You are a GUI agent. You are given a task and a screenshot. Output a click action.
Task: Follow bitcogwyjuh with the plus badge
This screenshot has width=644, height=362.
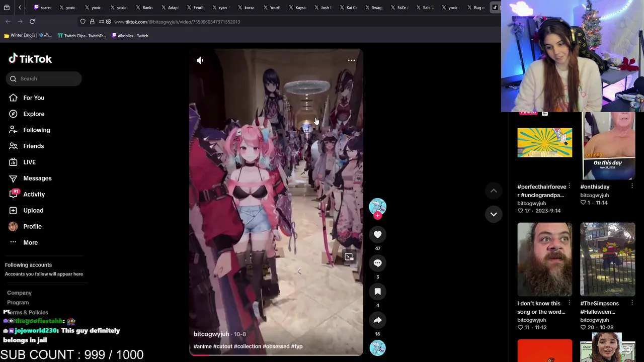click(377, 216)
